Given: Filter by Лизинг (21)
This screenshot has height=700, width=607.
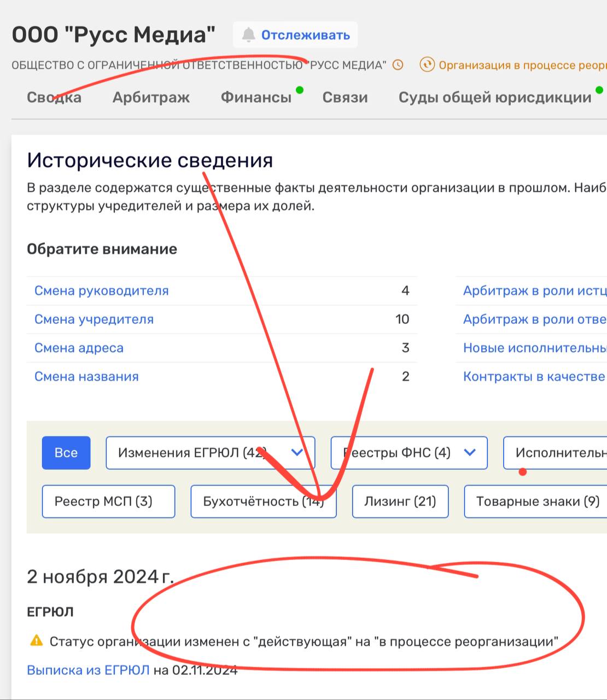Looking at the screenshot, I should (400, 501).
